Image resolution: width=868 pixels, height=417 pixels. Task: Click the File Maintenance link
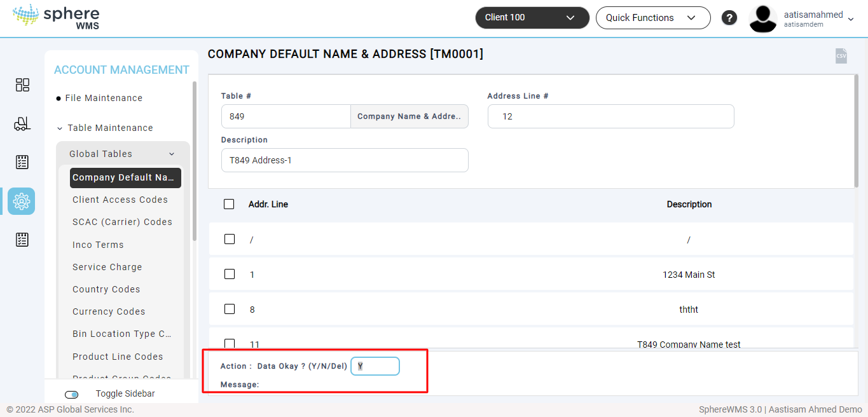coord(104,98)
